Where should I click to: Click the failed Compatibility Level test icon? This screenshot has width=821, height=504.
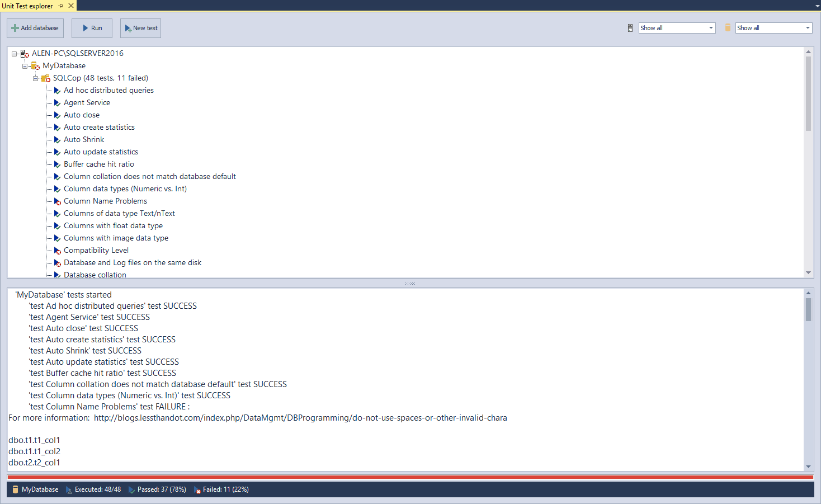coord(57,251)
